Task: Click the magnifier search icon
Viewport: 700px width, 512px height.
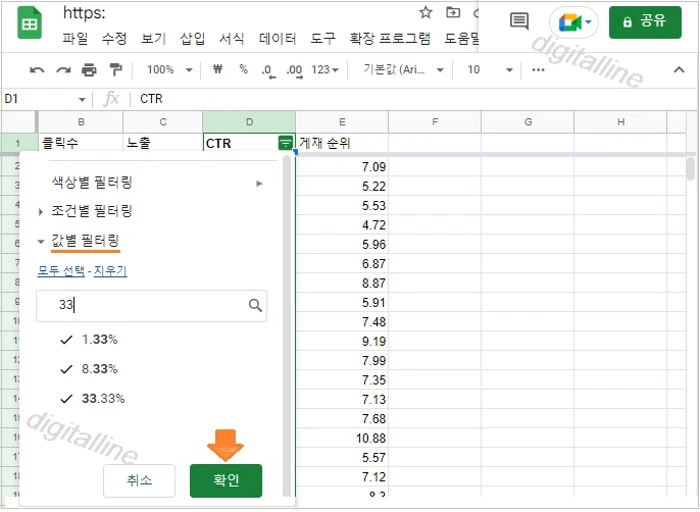Action: [x=255, y=305]
